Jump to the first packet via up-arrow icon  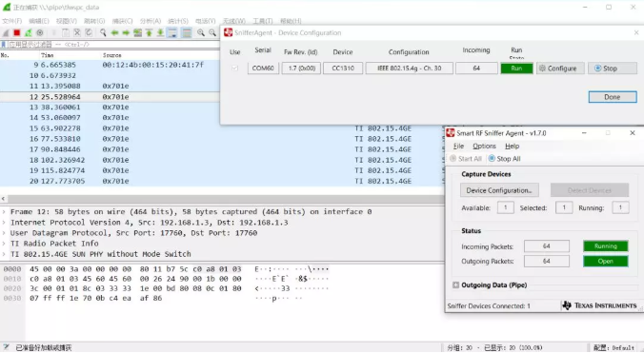(x=149, y=32)
